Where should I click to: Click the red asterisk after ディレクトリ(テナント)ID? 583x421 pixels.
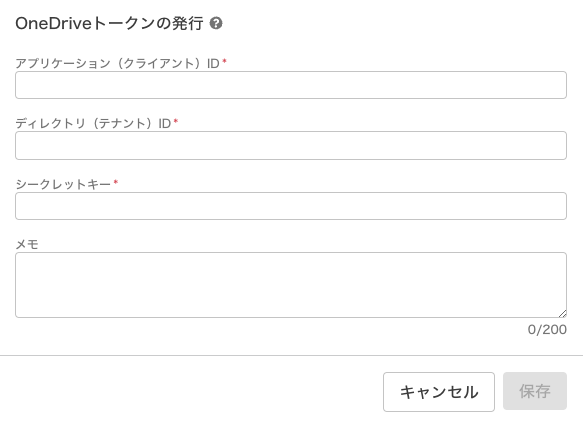point(176,121)
